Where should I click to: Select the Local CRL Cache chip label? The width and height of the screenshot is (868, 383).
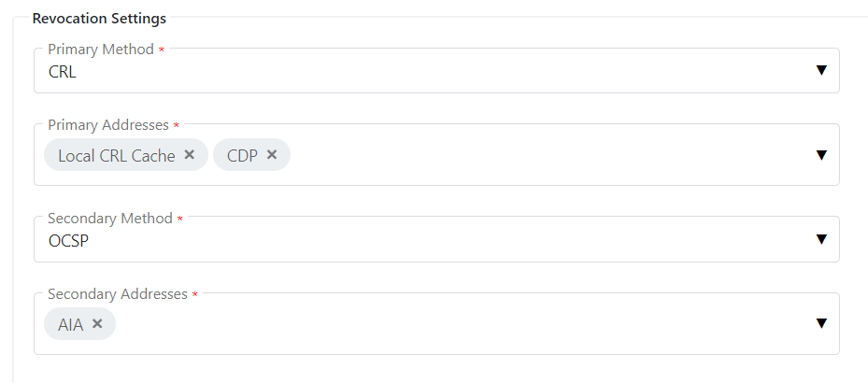pyautogui.click(x=116, y=156)
